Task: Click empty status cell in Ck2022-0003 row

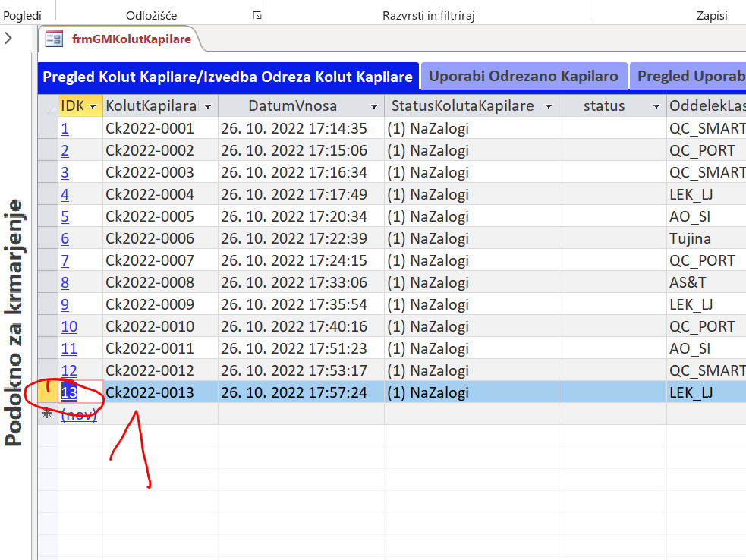Action: click(x=612, y=172)
